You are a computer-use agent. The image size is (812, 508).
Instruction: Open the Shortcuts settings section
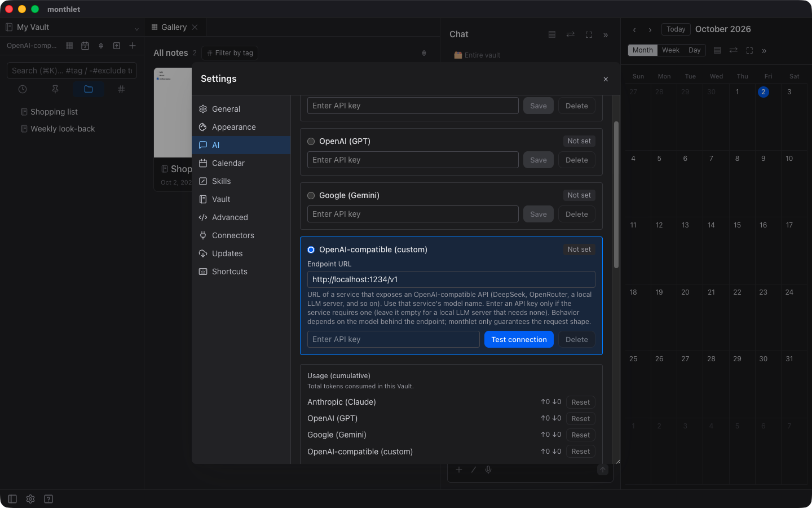coord(241,271)
